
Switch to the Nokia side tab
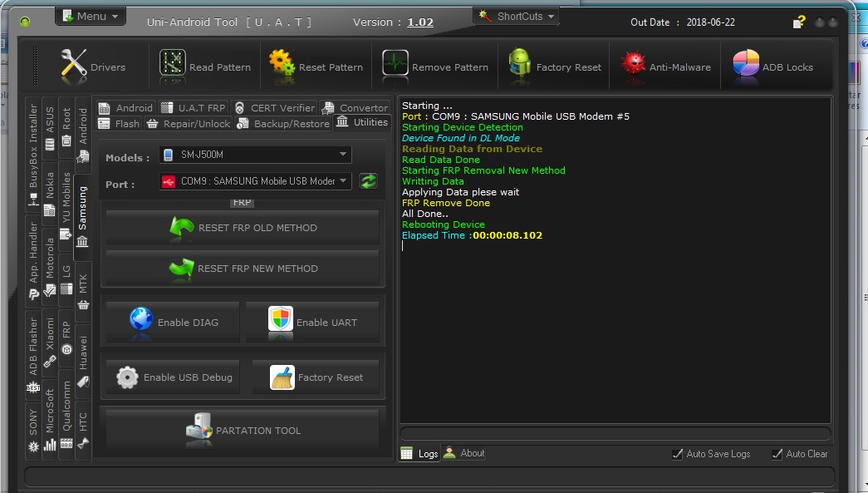click(50, 193)
